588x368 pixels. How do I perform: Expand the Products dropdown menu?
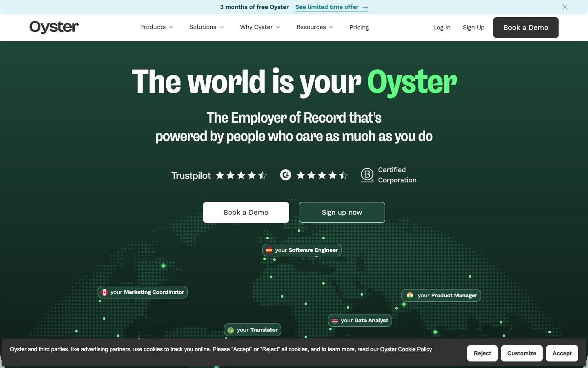pos(156,27)
